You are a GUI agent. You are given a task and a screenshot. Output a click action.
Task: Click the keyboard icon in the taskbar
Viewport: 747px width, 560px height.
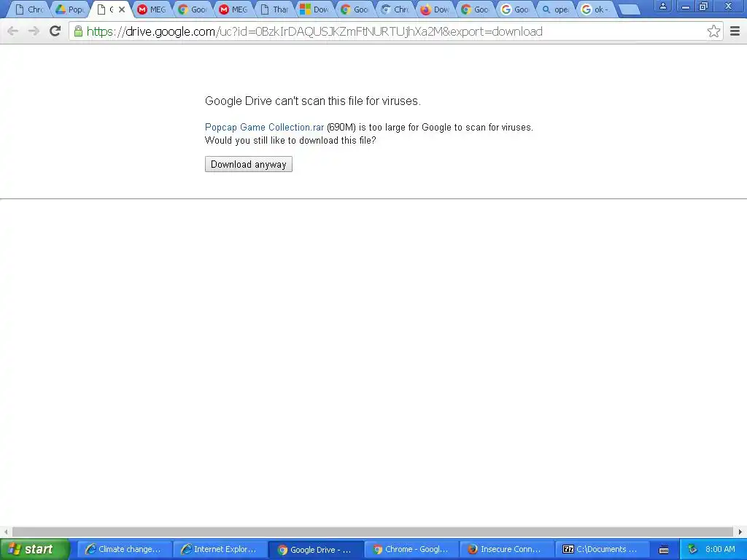click(664, 550)
